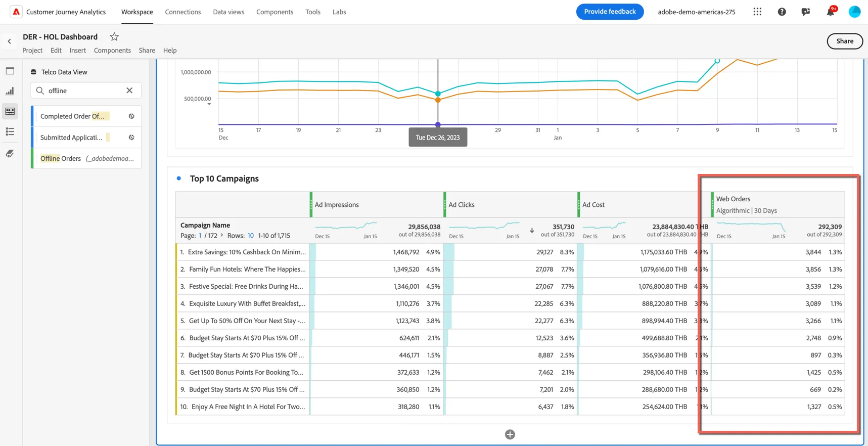This screenshot has width=868, height=446.
Task: Click the blue dot beside Top 10 Campaigns
Action: pos(179,178)
